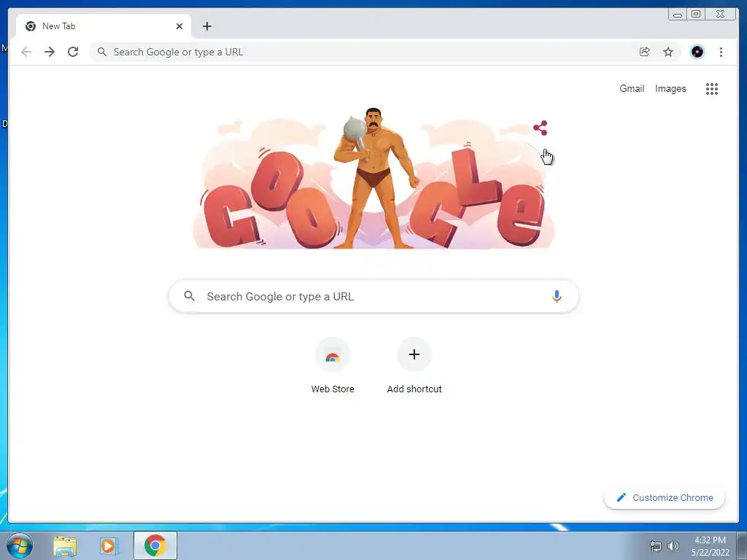Open the volume tray icon
The image size is (747, 560).
pyautogui.click(x=673, y=546)
